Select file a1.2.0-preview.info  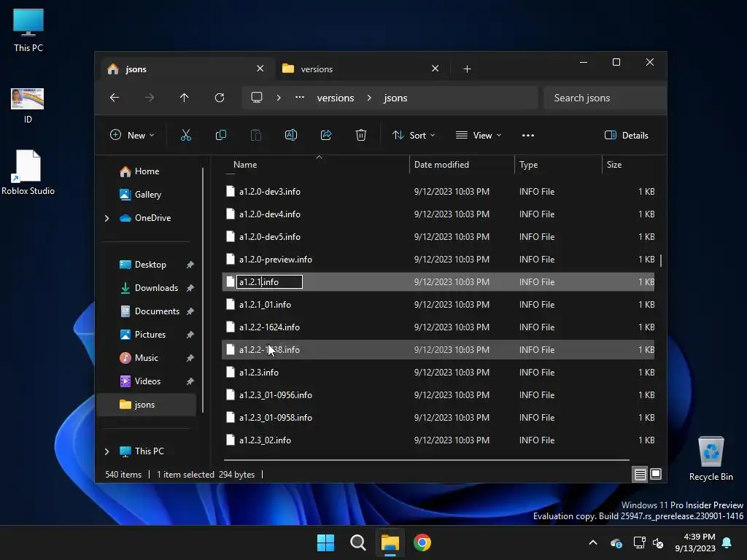pyautogui.click(x=438, y=259)
